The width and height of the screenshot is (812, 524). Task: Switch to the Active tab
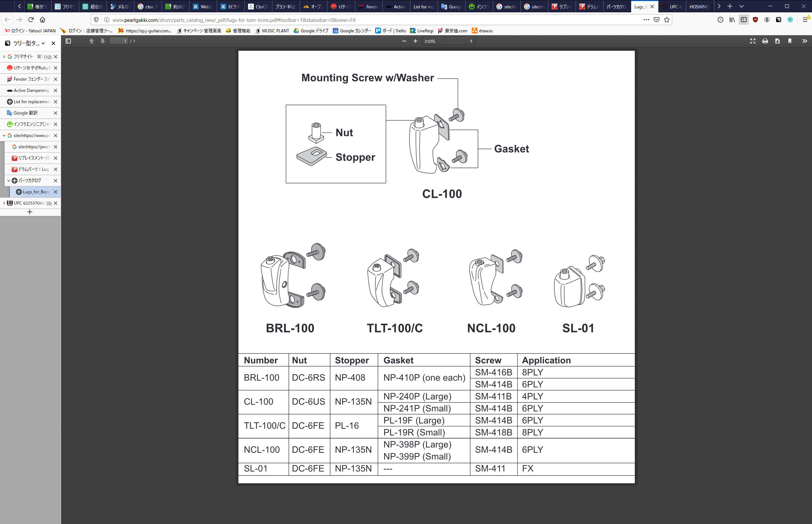tap(395, 7)
